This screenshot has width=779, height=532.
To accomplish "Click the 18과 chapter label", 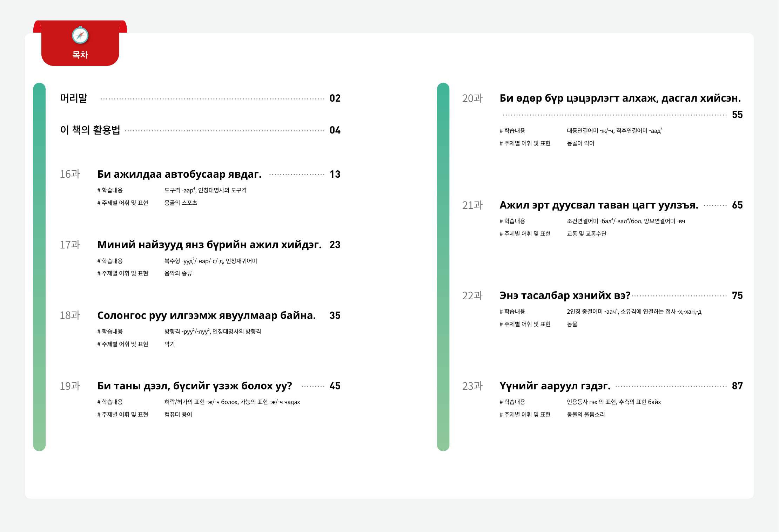I will 70,315.
